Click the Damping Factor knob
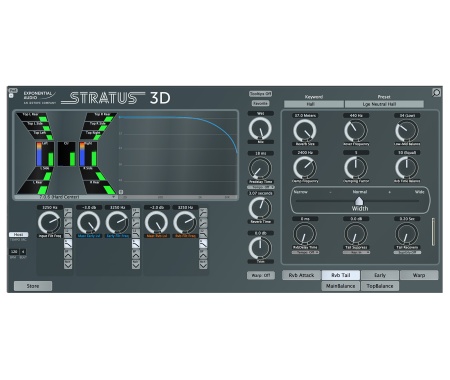 click(356, 168)
